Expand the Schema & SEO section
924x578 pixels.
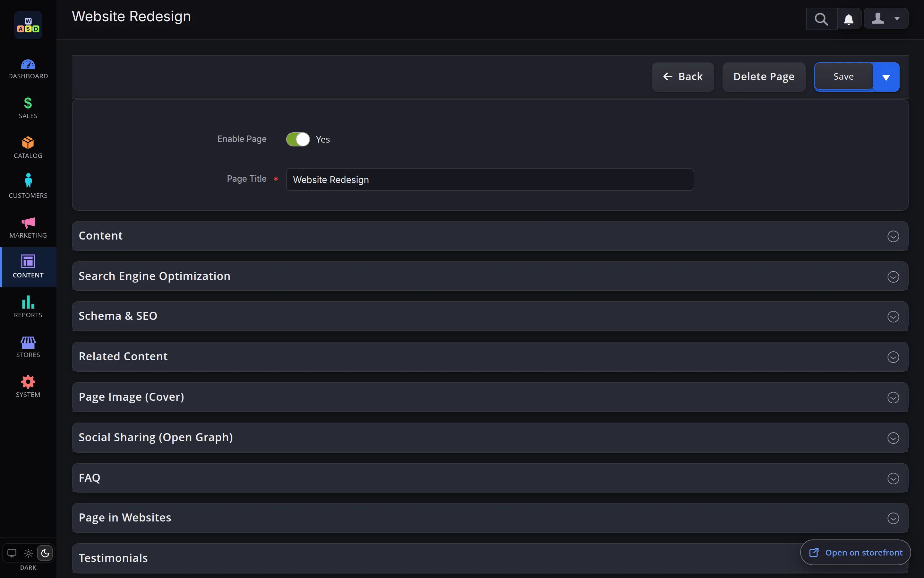pyautogui.click(x=490, y=316)
